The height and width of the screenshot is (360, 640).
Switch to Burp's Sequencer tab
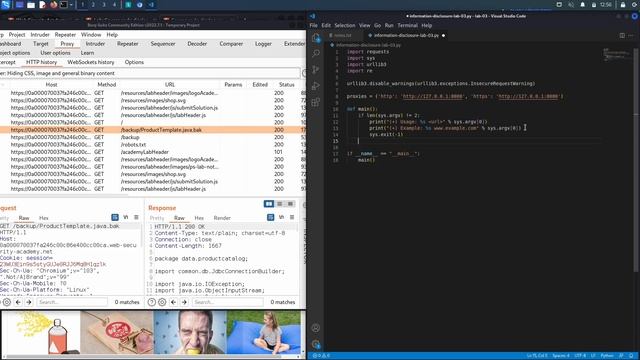point(163,44)
